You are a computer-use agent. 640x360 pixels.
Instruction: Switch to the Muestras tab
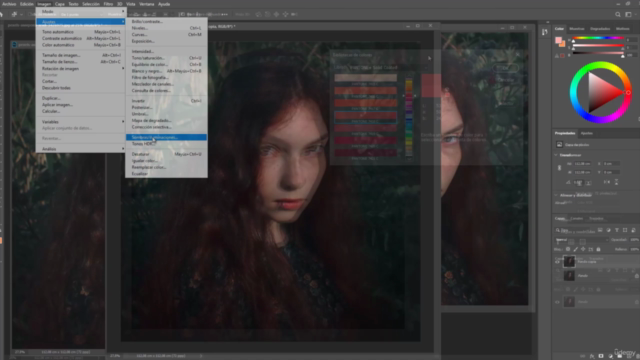(577, 29)
